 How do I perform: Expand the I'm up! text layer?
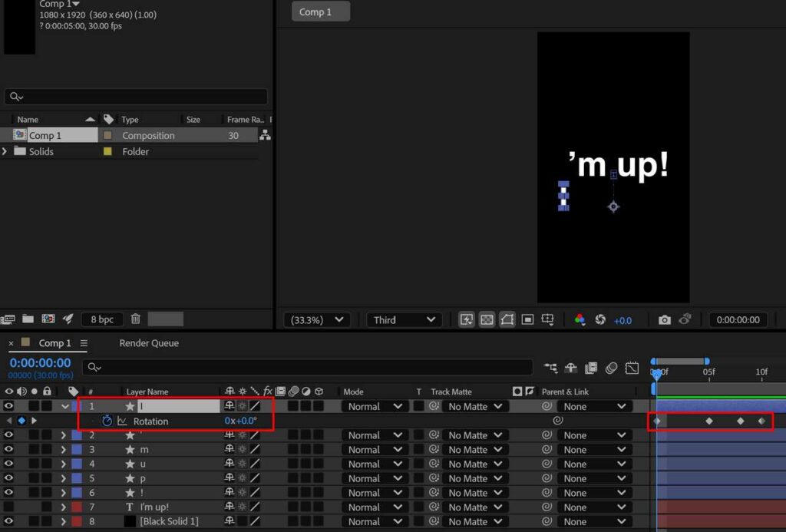coord(63,507)
